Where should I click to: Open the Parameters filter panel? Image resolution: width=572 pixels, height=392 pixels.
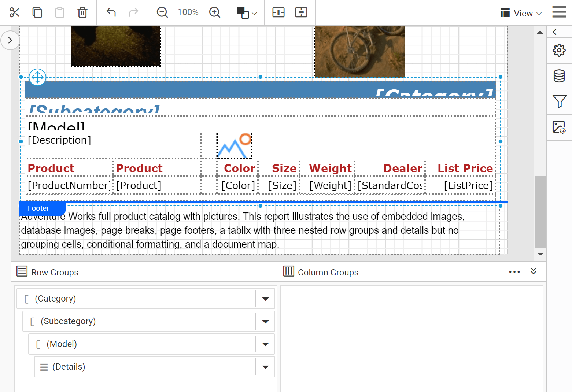coord(559,101)
